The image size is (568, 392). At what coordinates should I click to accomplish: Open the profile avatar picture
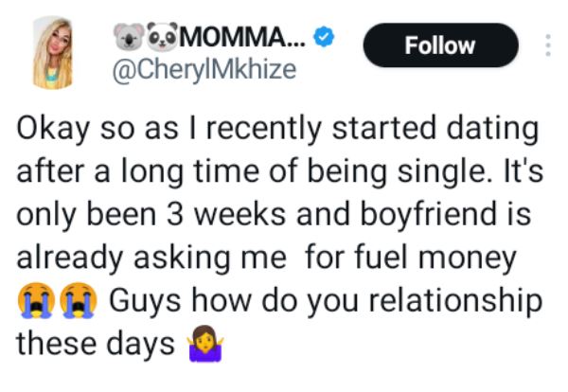[x=52, y=52]
